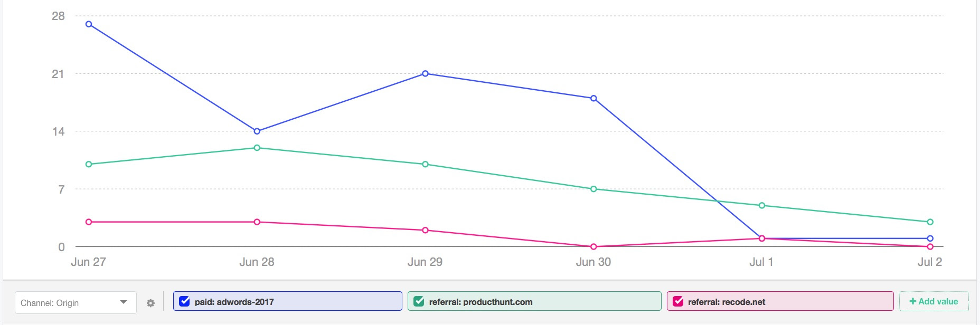
Task: Click the + Add value button
Action: click(932, 301)
